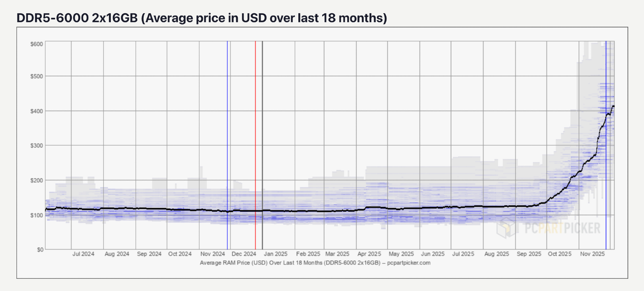
Task: Click the $0 y-axis label
Action: click(40, 250)
